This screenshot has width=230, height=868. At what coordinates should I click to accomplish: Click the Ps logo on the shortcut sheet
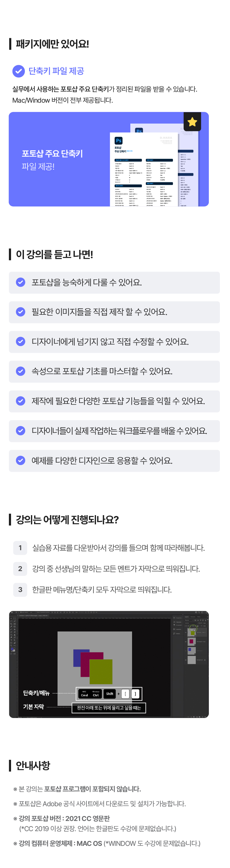[118, 140]
